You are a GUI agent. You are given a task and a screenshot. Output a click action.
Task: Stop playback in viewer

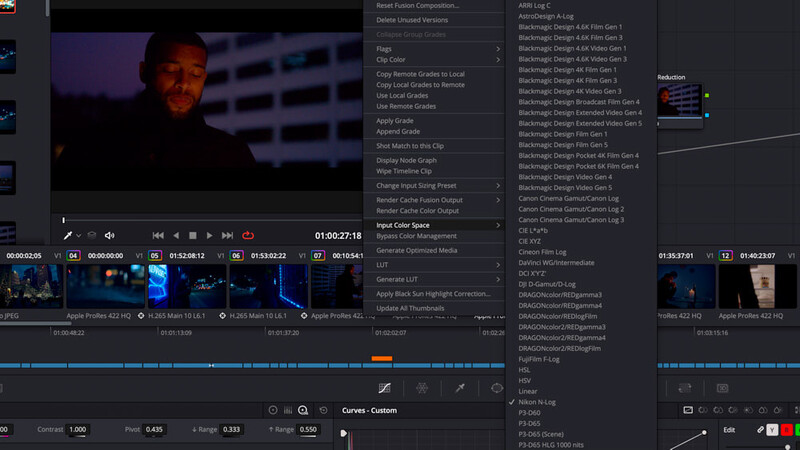[x=193, y=235]
